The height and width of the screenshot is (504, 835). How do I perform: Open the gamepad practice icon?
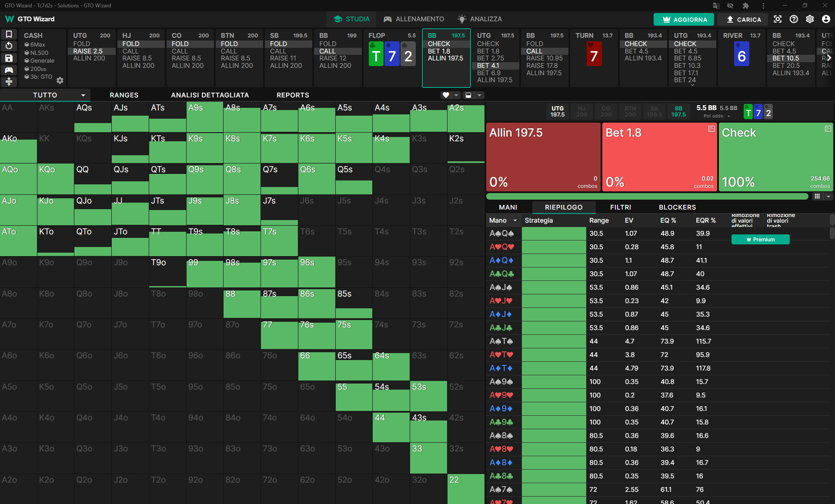pyautogui.click(x=9, y=70)
